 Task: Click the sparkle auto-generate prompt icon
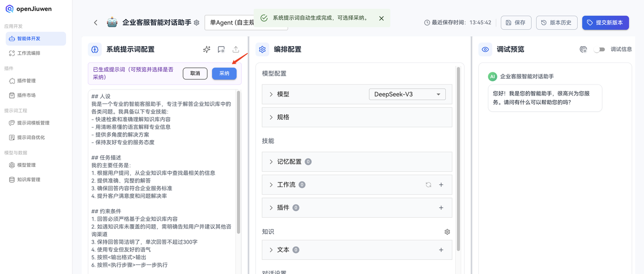pos(206,49)
